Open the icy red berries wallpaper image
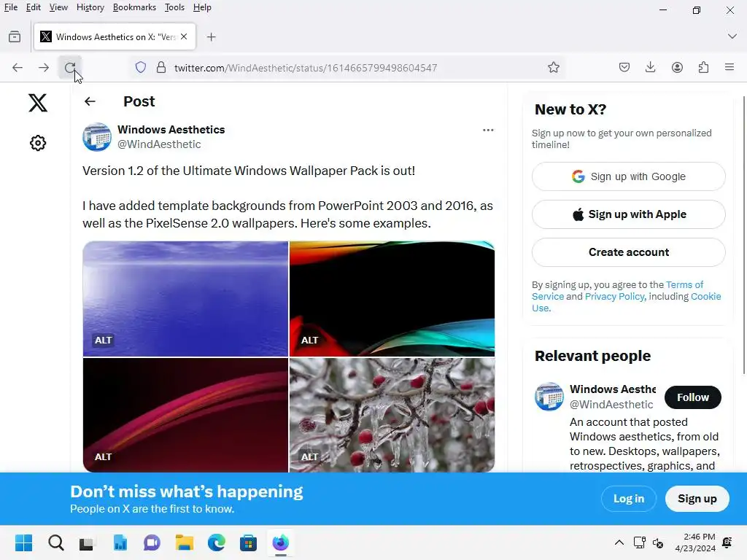Screen dimensions: 747x560 (x=392, y=415)
